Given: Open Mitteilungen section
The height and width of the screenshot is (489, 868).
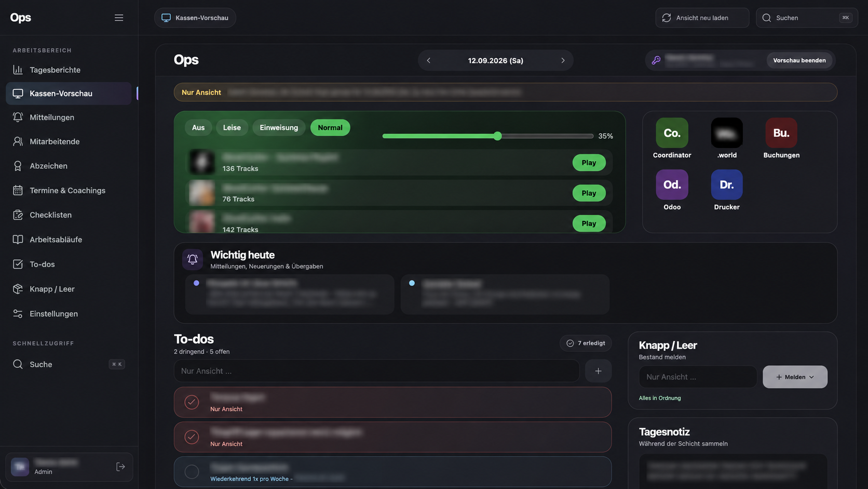Looking at the screenshot, I should coord(69,117).
